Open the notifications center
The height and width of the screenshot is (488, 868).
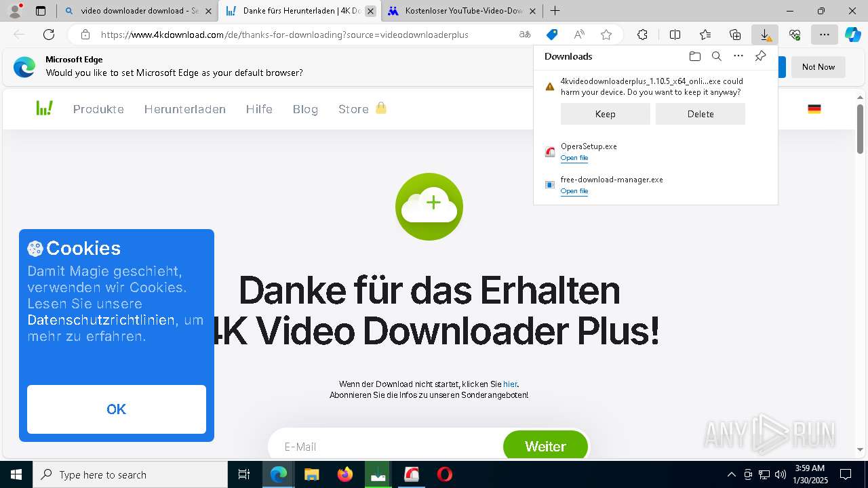pyautogui.click(x=846, y=474)
